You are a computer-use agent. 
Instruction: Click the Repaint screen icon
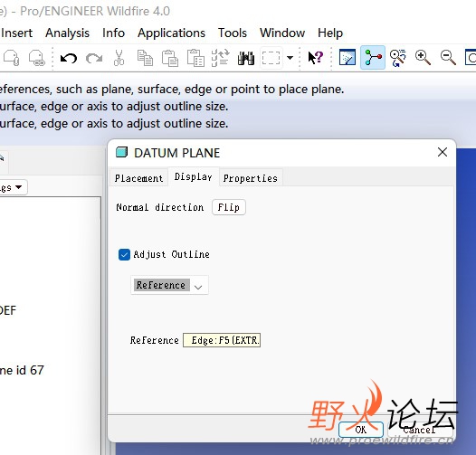point(347,57)
